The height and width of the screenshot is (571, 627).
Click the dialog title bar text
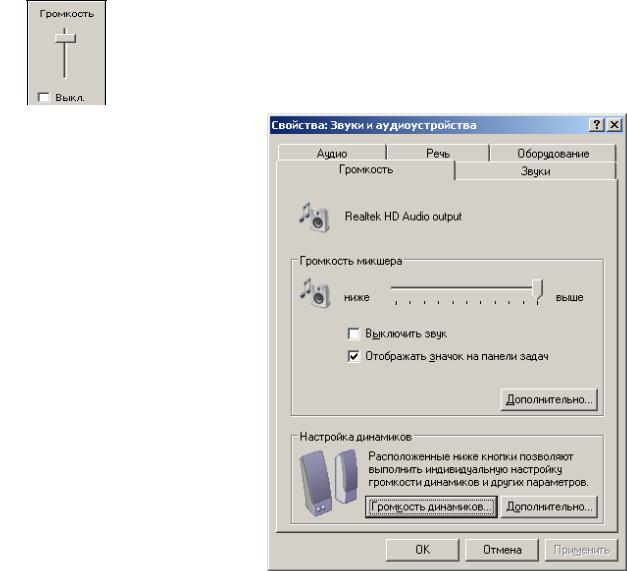[x=374, y=125]
